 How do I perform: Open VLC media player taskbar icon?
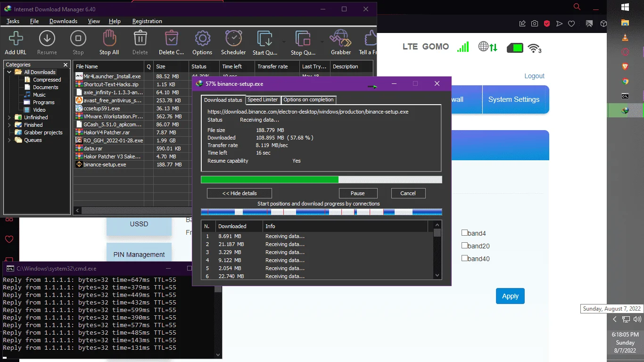625,38
